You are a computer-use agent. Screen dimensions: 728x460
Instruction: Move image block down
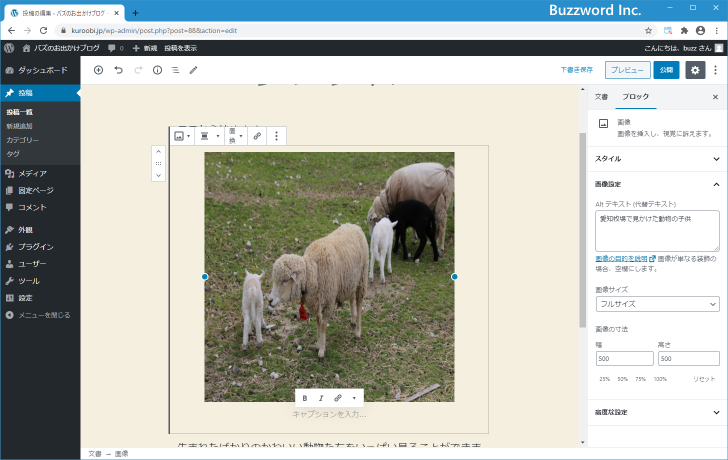158,175
